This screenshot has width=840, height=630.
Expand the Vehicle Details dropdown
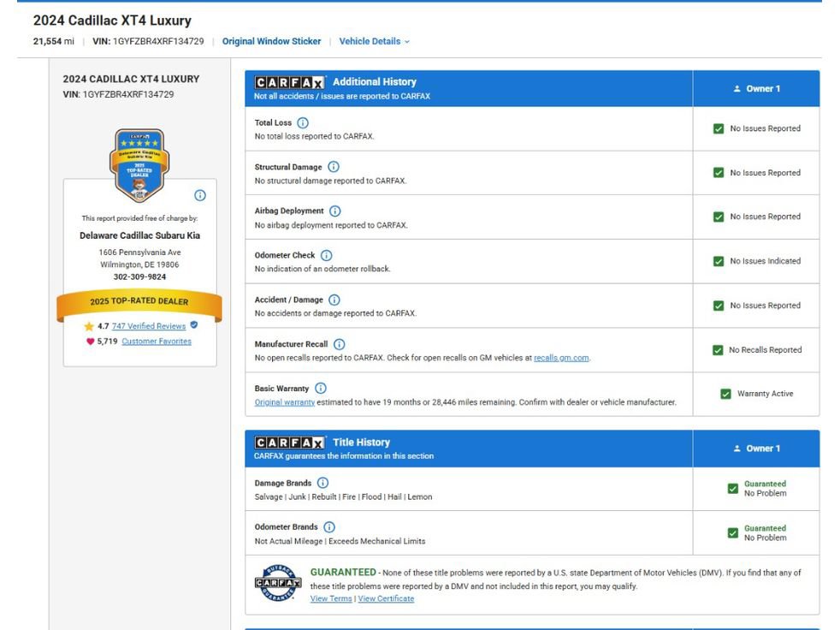[374, 41]
